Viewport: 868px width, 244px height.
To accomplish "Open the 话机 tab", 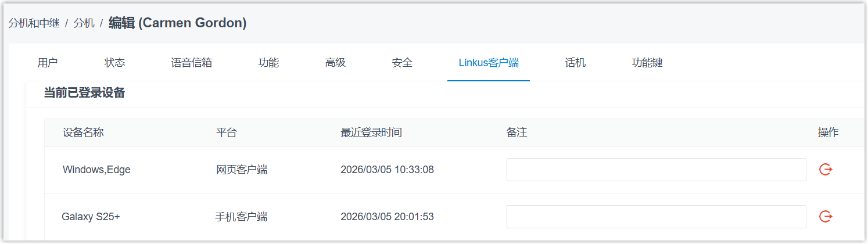I will point(575,63).
